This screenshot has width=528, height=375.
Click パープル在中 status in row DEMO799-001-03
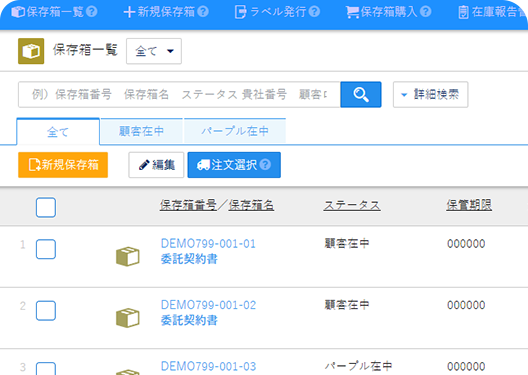359,366
